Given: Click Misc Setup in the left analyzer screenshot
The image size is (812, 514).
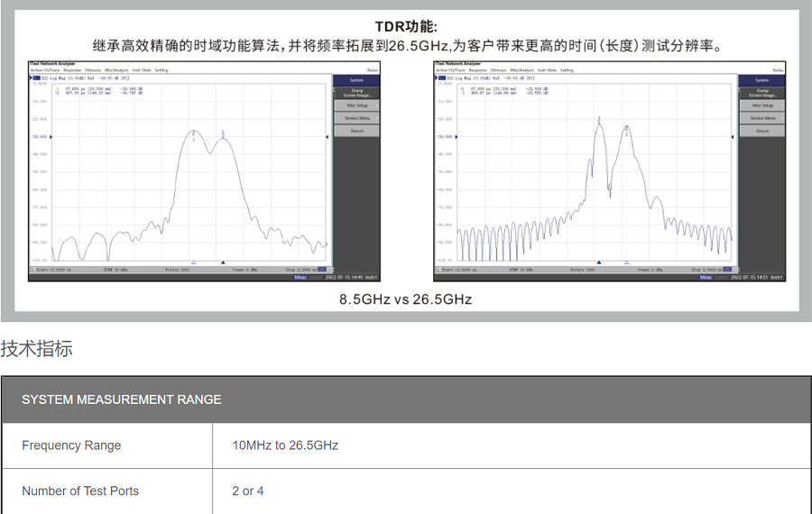Looking at the screenshot, I should point(357,106).
